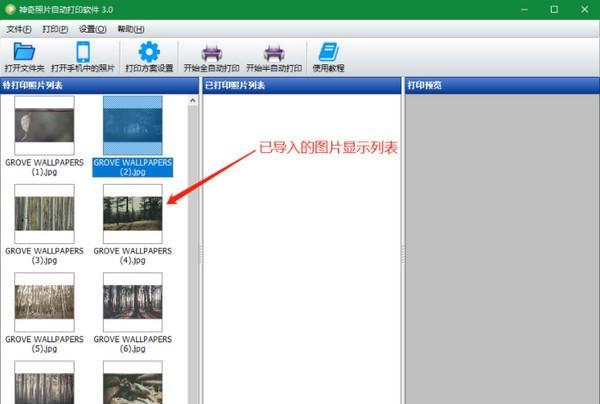Screen dimensions: 600x404
Task: Open the 设置(O) menu
Action: 92,29
